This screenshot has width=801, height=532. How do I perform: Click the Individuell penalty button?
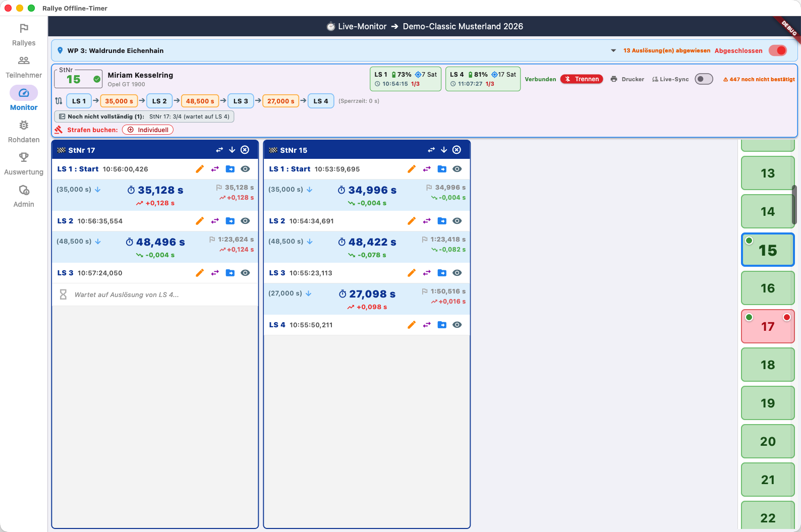[x=148, y=130]
